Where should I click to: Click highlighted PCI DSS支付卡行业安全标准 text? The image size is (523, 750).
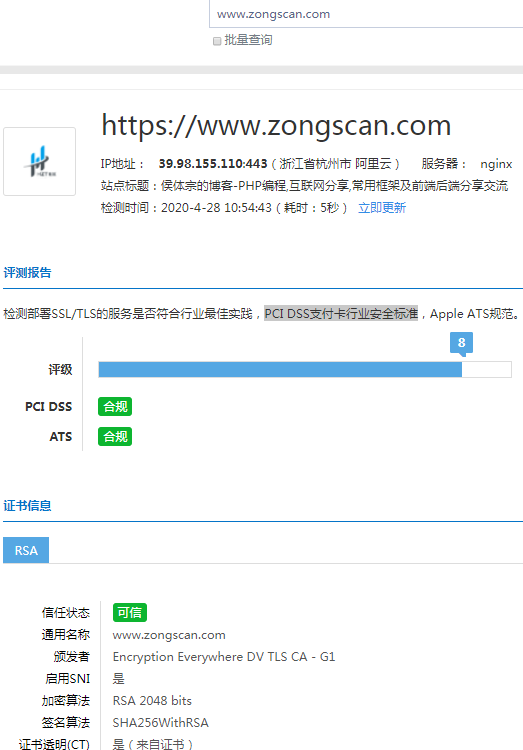pos(341,314)
